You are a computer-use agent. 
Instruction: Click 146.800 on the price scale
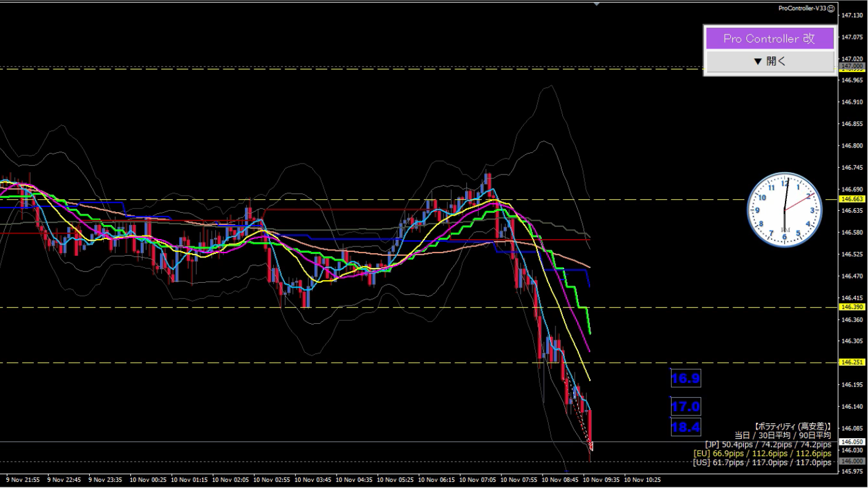point(853,146)
